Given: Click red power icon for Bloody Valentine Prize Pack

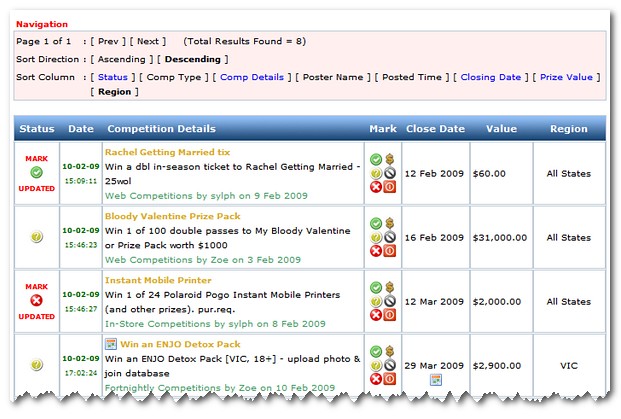Looking at the screenshot, I should point(390,251).
